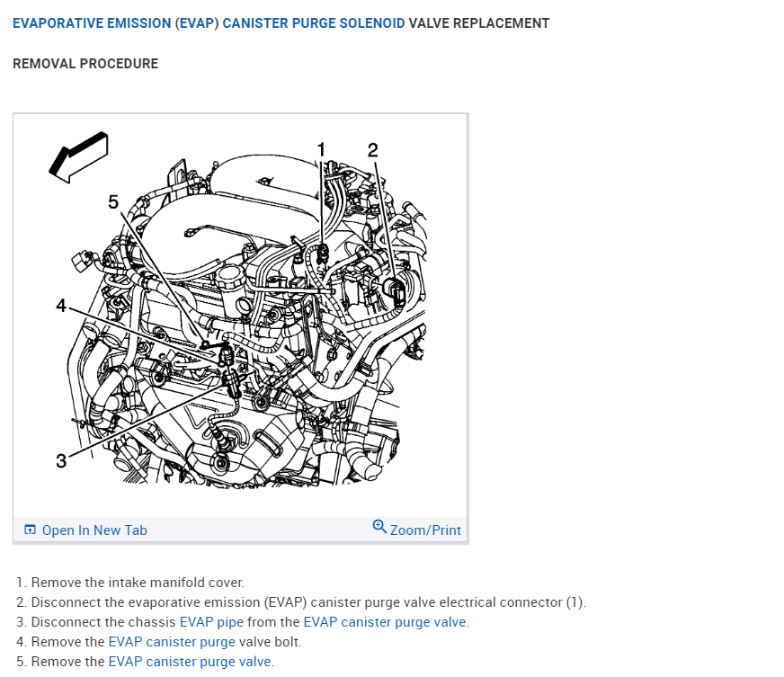The image size is (784, 677).
Task: Click the EVAP pipe link in step 3
Action: (x=211, y=622)
